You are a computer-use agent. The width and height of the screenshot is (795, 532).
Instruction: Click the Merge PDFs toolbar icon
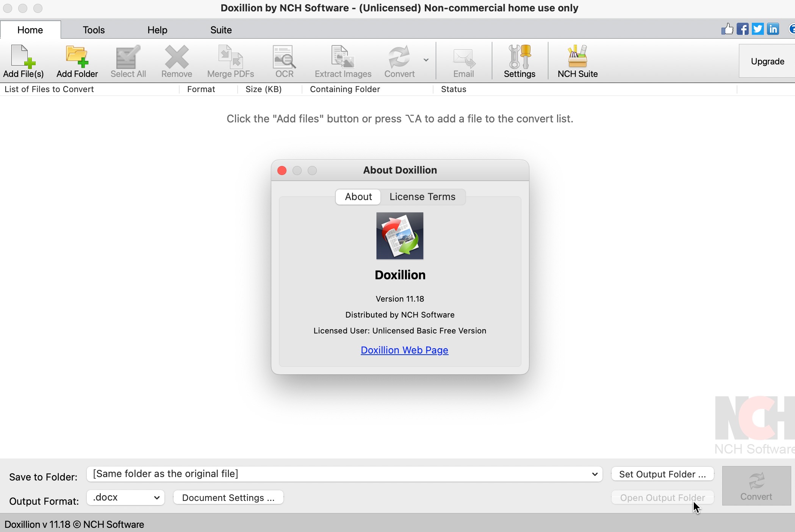(230, 61)
